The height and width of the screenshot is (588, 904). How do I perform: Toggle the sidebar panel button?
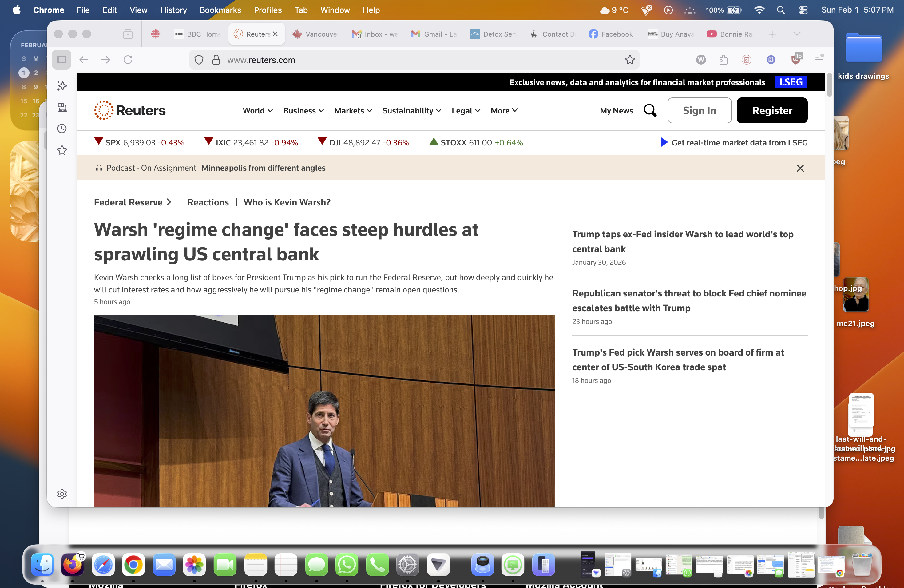pos(61,60)
